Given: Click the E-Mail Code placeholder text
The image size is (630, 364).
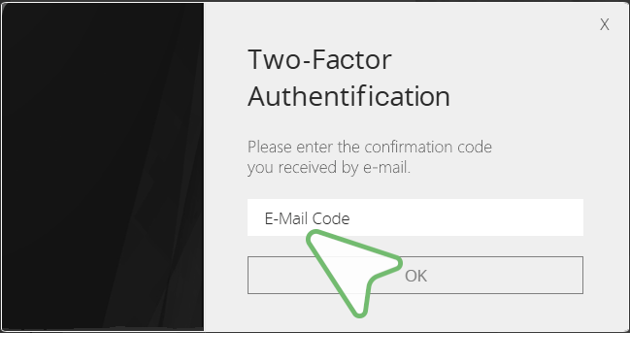Looking at the screenshot, I should [x=307, y=218].
